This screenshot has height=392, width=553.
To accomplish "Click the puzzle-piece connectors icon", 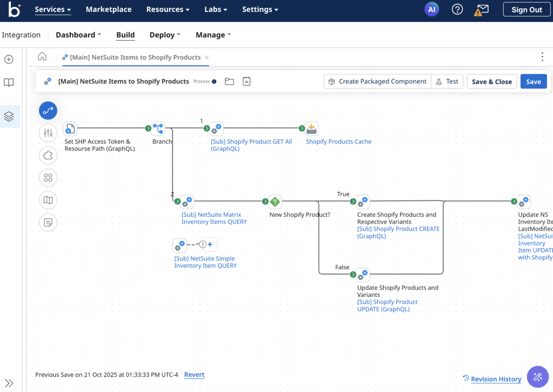I will tap(48, 155).
